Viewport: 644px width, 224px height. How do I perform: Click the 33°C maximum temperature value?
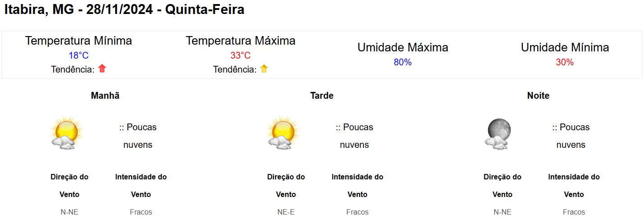240,55
